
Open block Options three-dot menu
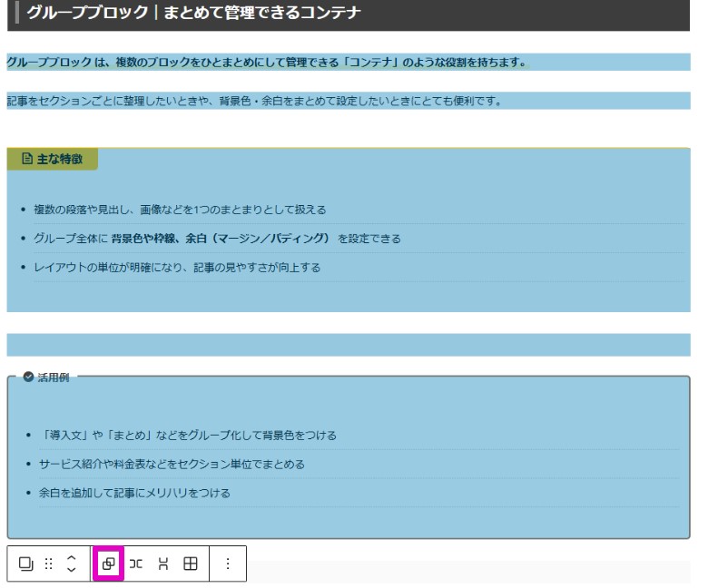click(x=228, y=563)
